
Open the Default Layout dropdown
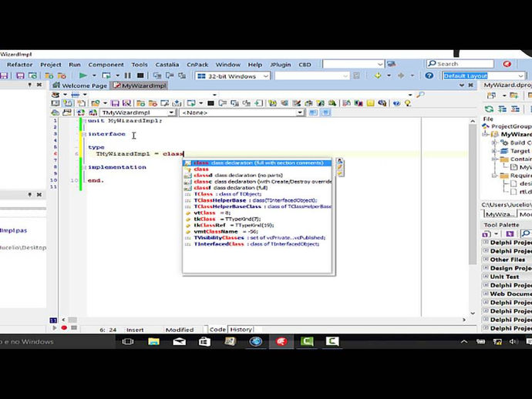coord(520,76)
